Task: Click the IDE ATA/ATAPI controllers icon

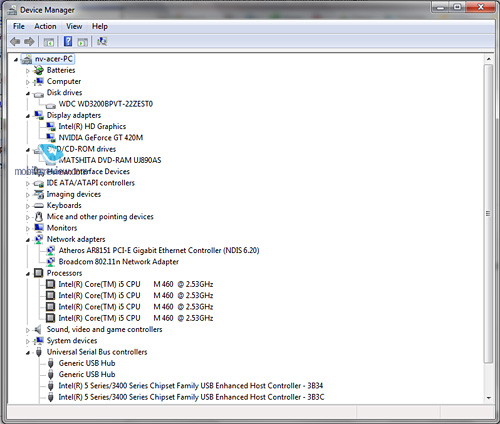Action: tap(39, 183)
